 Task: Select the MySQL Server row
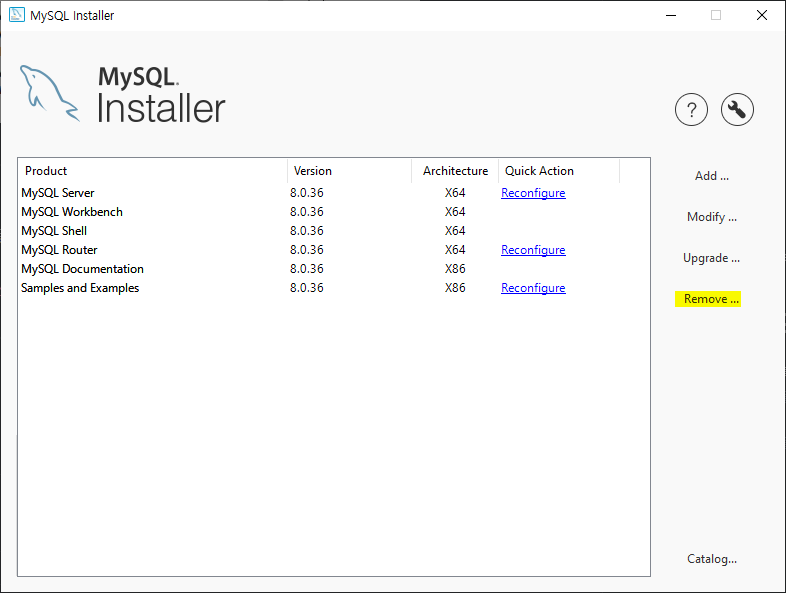pos(334,193)
